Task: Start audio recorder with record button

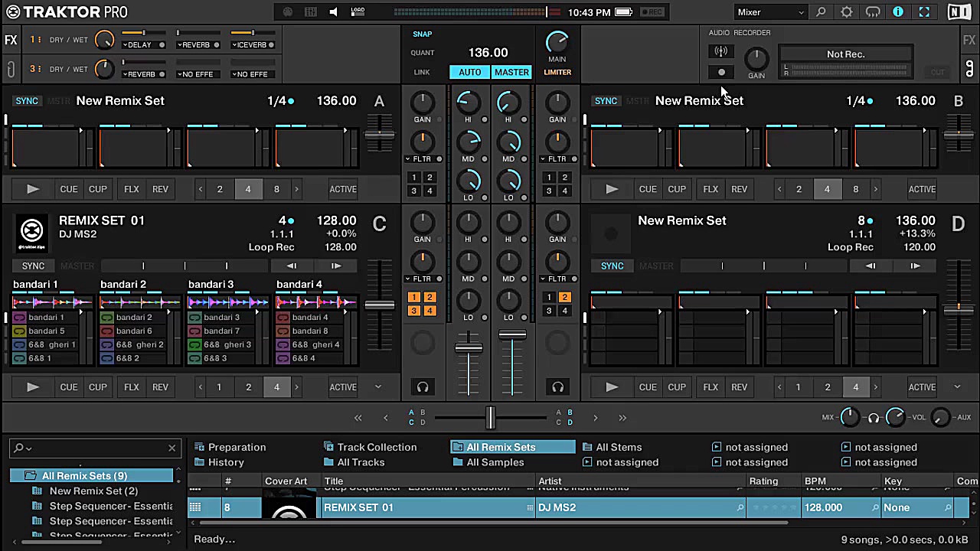Action: coord(720,72)
